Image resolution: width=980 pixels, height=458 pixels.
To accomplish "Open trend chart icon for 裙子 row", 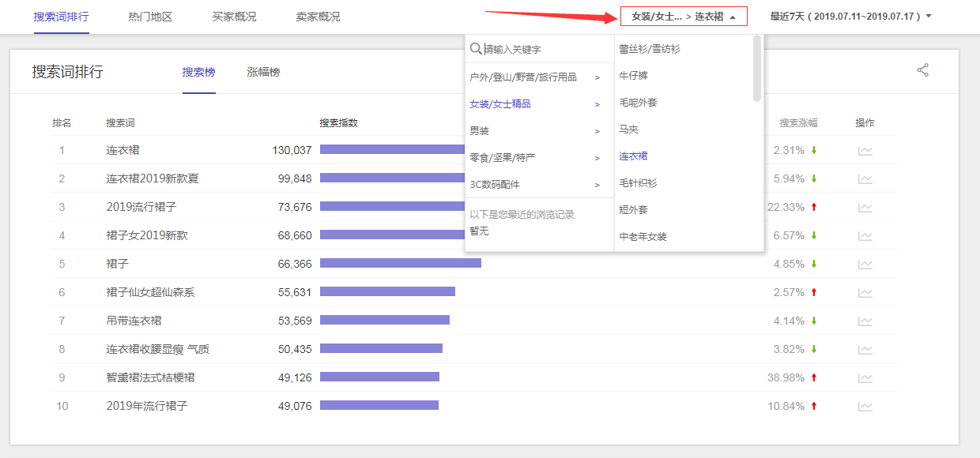I will pyautogui.click(x=865, y=265).
